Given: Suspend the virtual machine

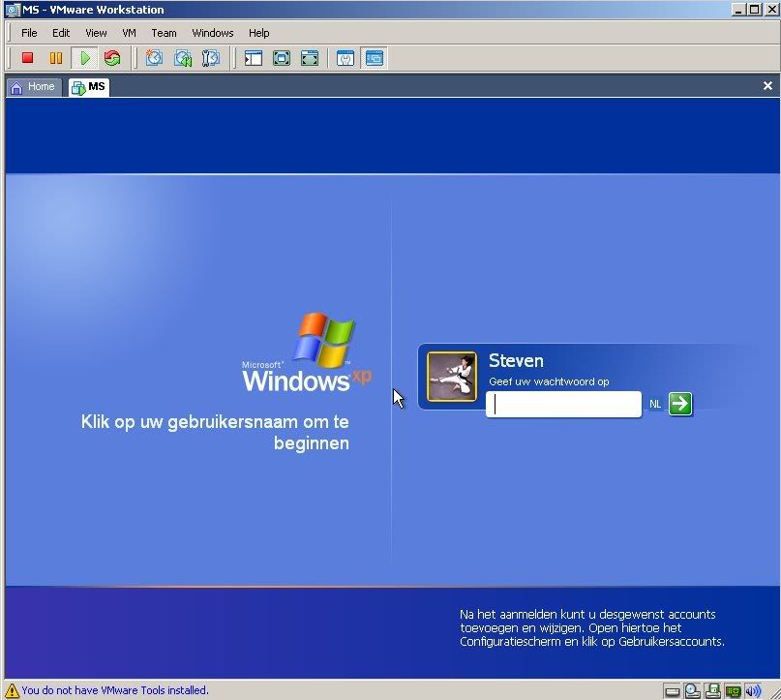Looking at the screenshot, I should pyautogui.click(x=55, y=58).
